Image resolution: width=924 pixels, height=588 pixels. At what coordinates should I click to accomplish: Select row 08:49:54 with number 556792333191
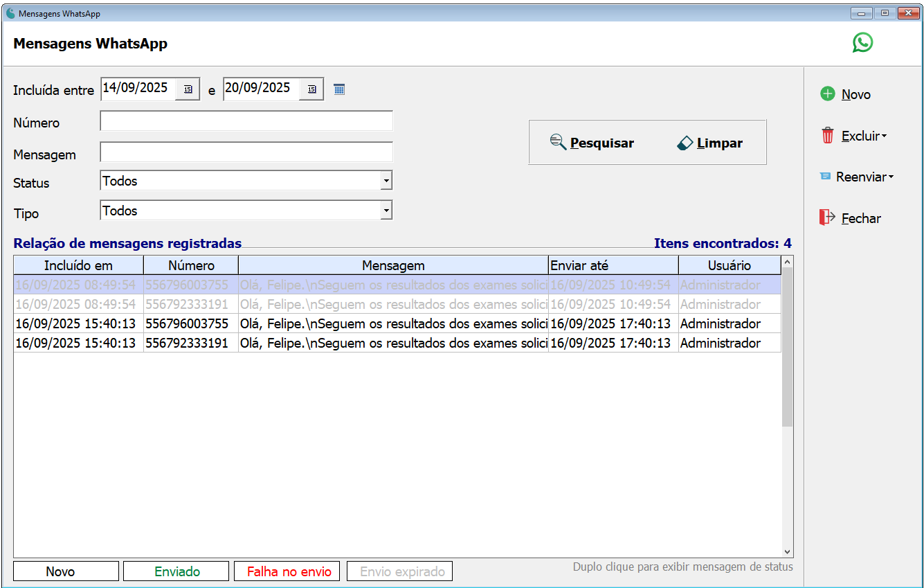point(397,304)
